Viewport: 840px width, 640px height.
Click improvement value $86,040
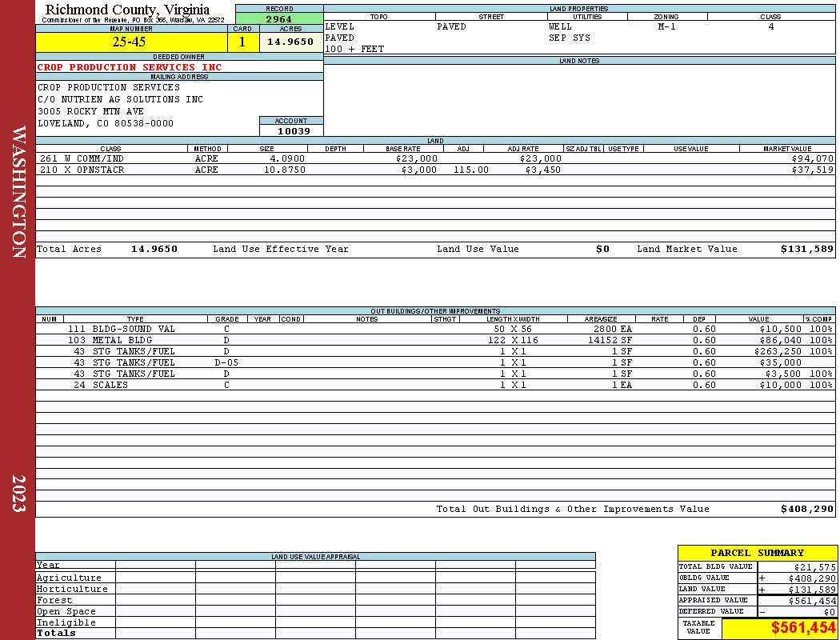[780, 340]
